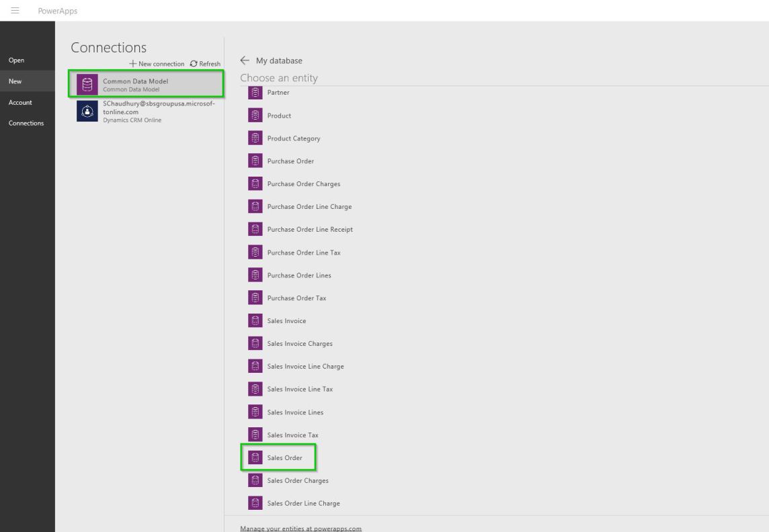Click the Product entity icon

coord(255,115)
